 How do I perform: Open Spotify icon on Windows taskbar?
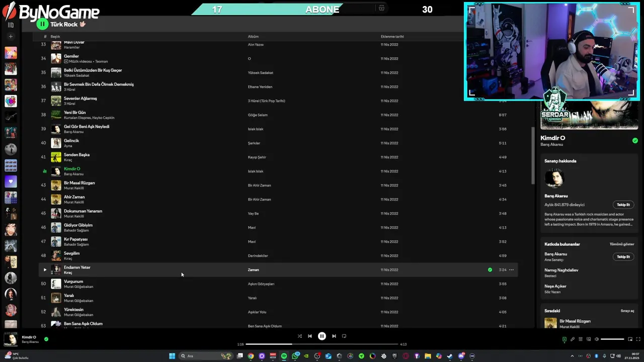[x=284, y=356]
